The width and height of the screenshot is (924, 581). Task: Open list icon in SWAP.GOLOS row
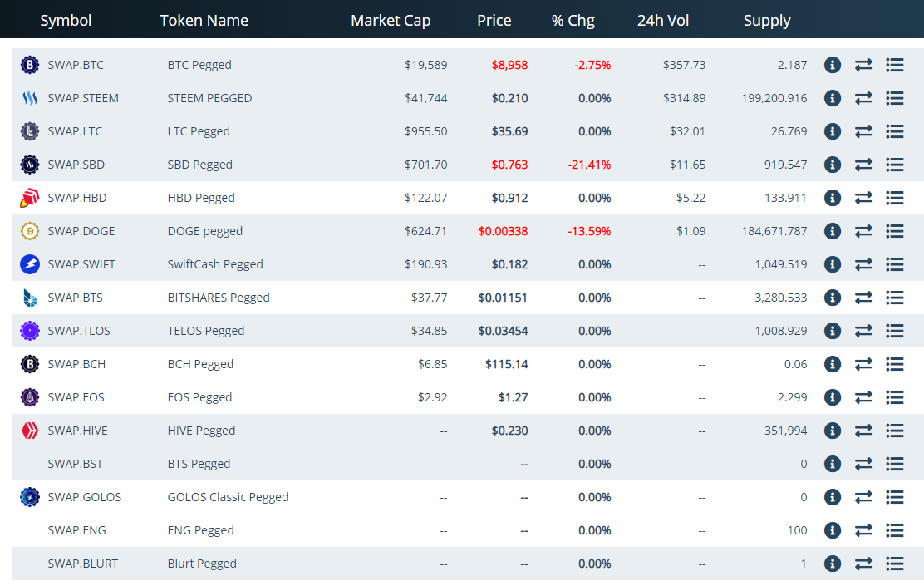(x=895, y=497)
